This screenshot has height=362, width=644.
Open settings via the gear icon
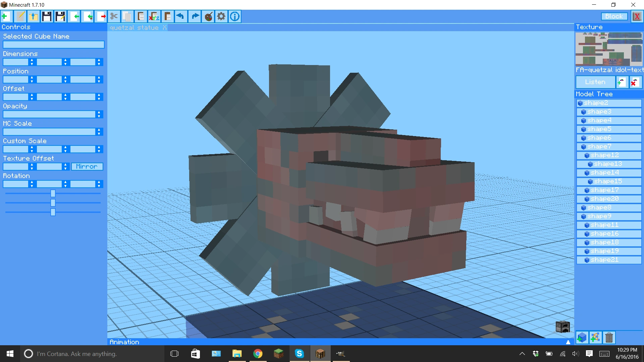(221, 16)
